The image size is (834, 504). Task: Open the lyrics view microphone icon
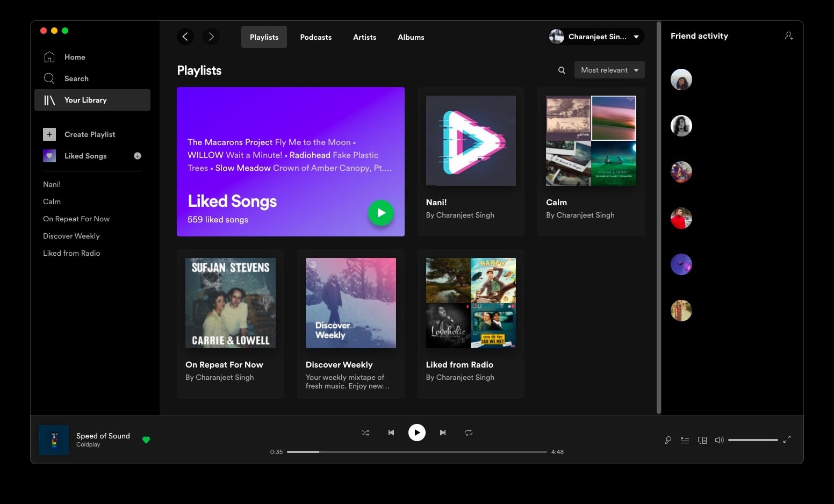click(x=668, y=440)
